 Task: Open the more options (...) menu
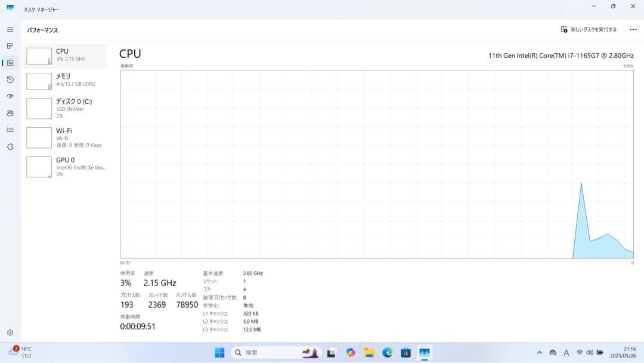[633, 29]
